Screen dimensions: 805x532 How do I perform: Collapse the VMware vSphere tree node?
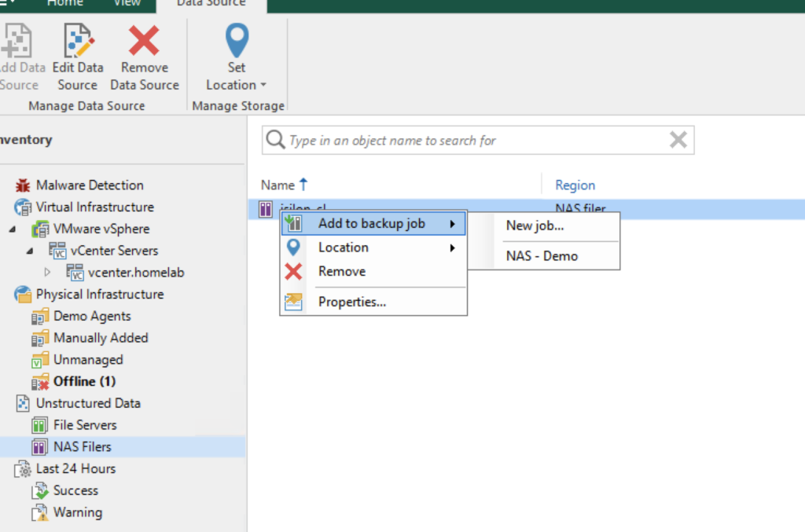coord(12,229)
